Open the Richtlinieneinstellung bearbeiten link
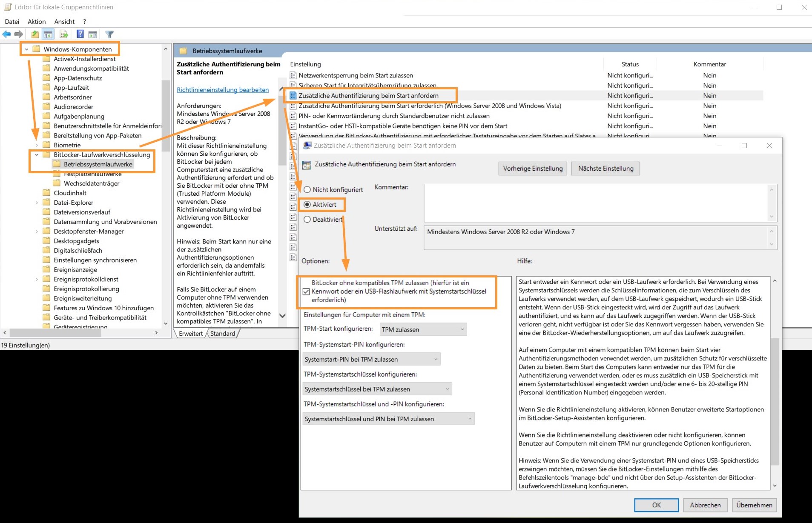The width and height of the screenshot is (812, 523). coord(223,90)
